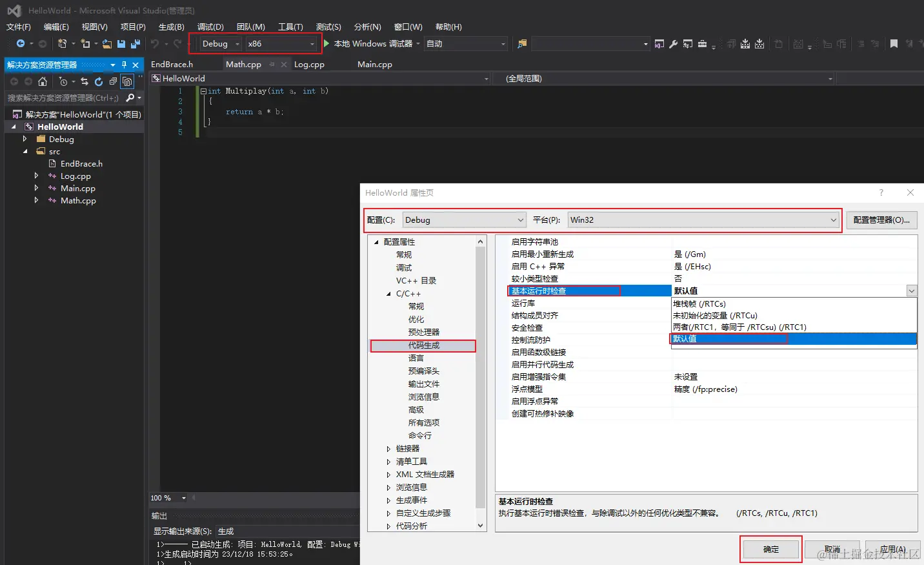Viewport: 924px width, 565px height.
Task: Open the 生成(B) menu
Action: click(172, 26)
